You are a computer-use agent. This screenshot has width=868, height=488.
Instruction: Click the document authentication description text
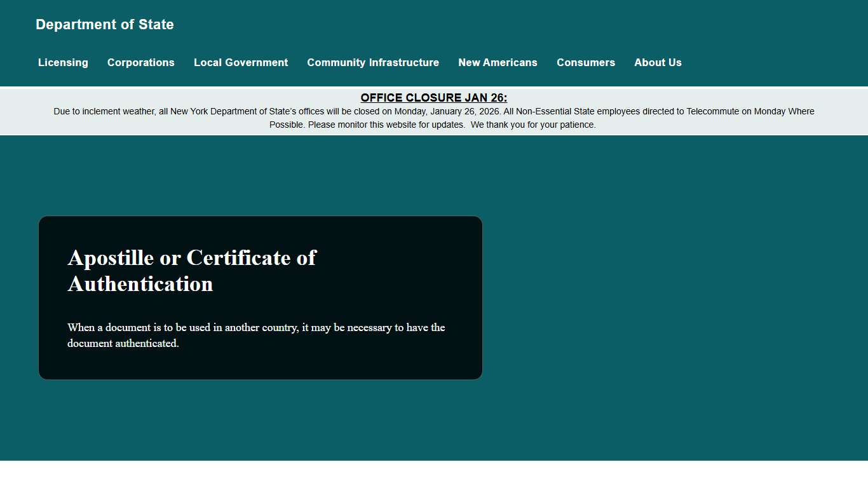point(256,335)
